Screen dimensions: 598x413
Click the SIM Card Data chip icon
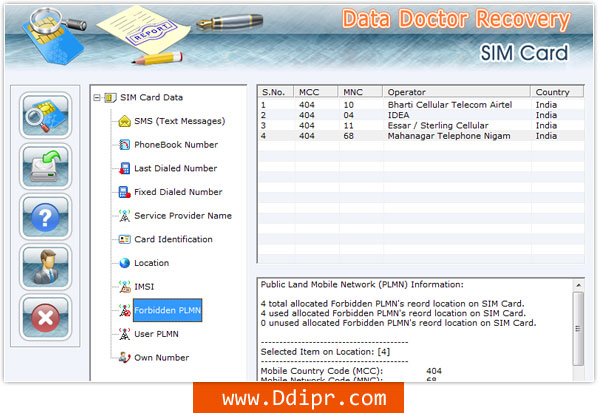click(110, 98)
